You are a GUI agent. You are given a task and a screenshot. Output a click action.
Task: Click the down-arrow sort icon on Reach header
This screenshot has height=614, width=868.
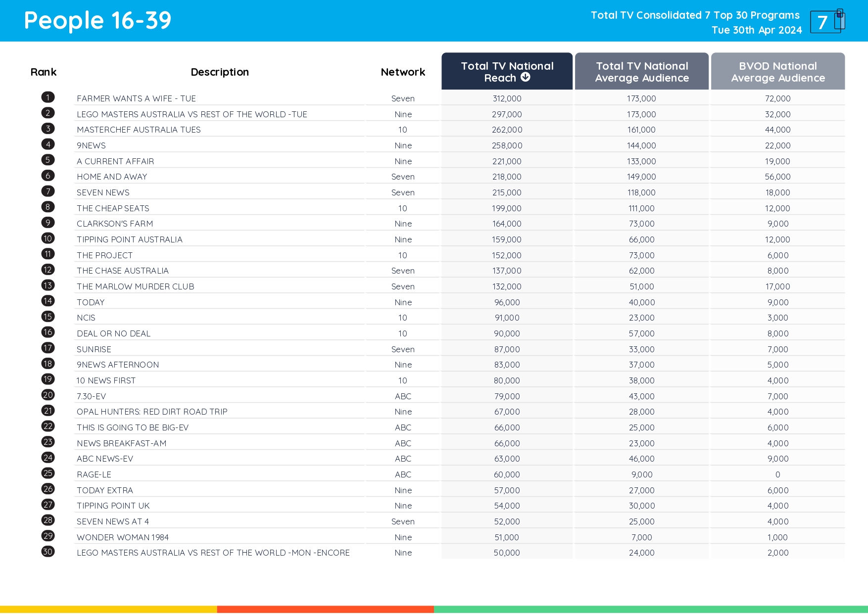[x=526, y=77]
